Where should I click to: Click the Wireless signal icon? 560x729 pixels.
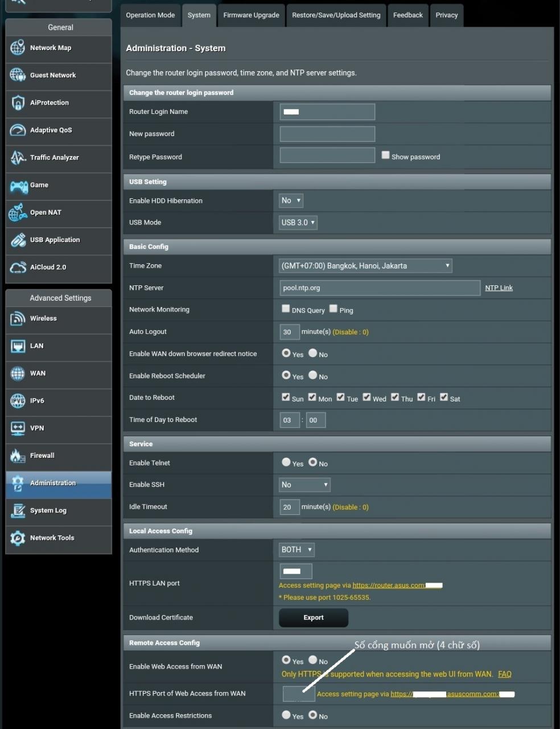point(18,319)
